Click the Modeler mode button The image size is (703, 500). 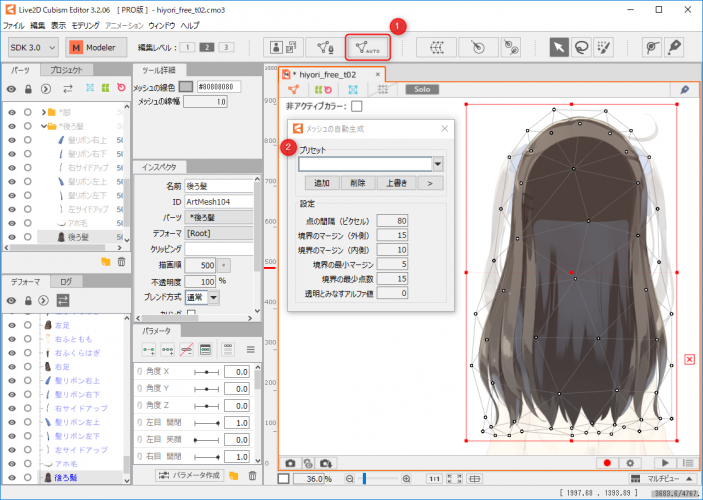94,46
